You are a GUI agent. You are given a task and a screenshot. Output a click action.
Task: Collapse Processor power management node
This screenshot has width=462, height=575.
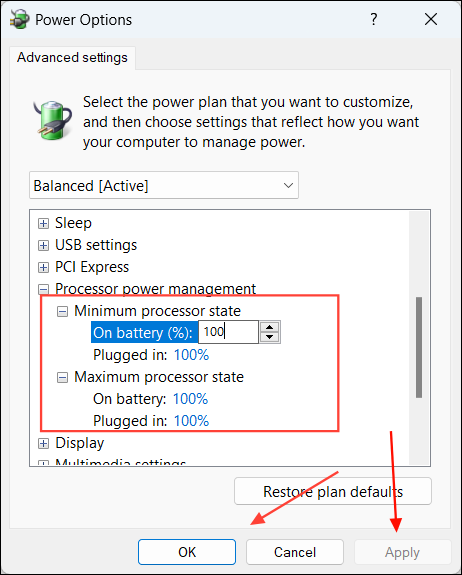click(x=43, y=289)
